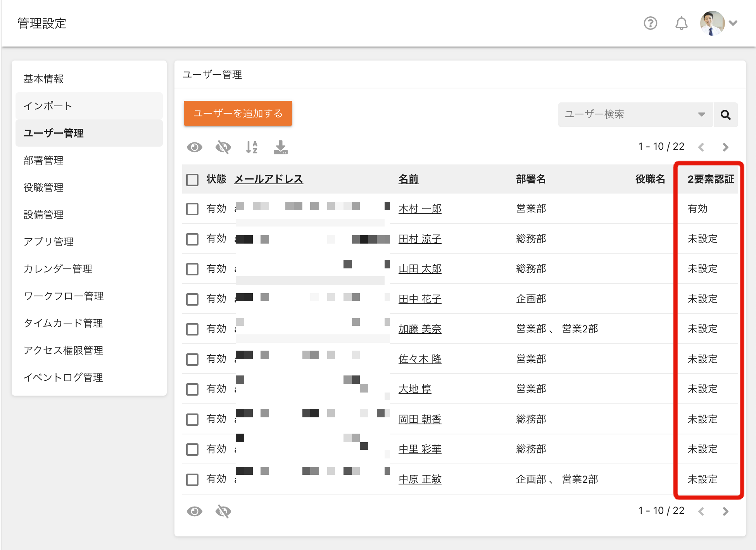Click the bottom hide users crossed-eye icon
The height and width of the screenshot is (550, 756).
pyautogui.click(x=223, y=511)
